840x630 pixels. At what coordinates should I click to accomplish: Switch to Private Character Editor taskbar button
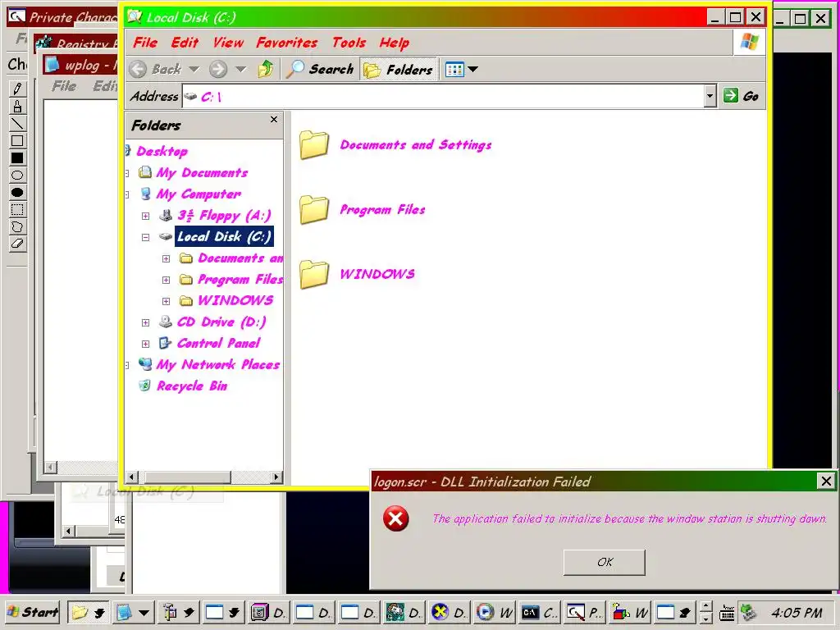point(584,612)
